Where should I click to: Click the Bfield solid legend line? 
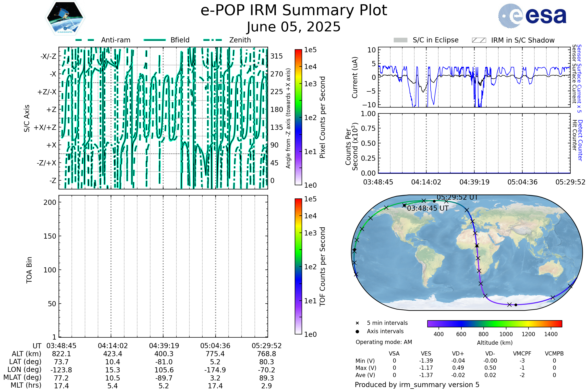[155, 40]
